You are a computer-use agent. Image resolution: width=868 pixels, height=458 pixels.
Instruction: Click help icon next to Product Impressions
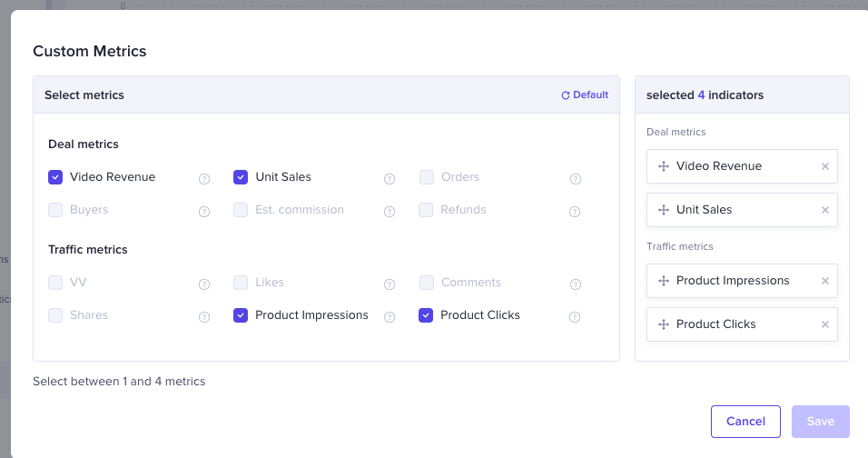pyautogui.click(x=390, y=317)
